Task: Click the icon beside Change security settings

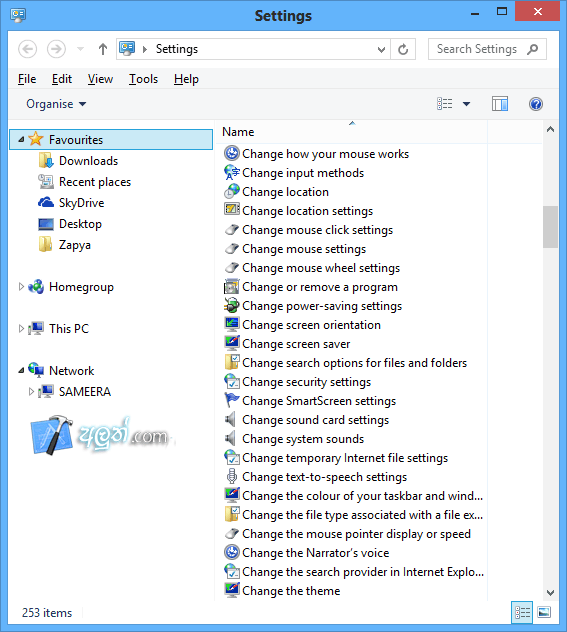Action: point(232,381)
